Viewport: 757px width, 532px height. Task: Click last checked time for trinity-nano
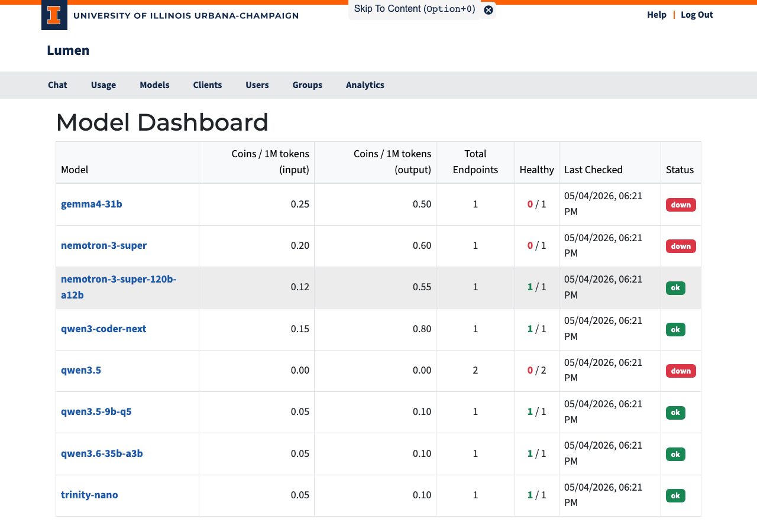[x=603, y=495]
